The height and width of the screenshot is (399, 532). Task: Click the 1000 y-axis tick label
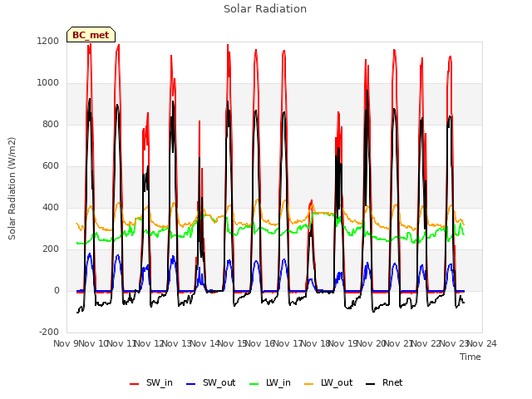click(x=48, y=83)
